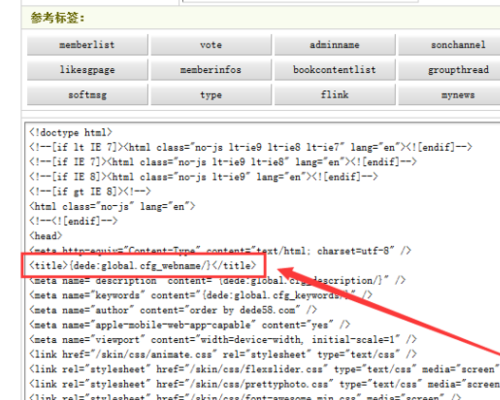
Task: Place cursor in the title tag line
Action: (x=143, y=266)
